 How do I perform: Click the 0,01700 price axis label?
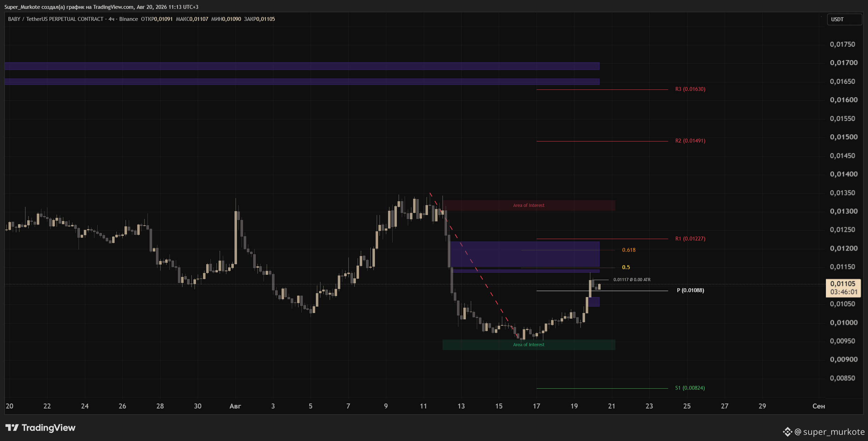844,63
